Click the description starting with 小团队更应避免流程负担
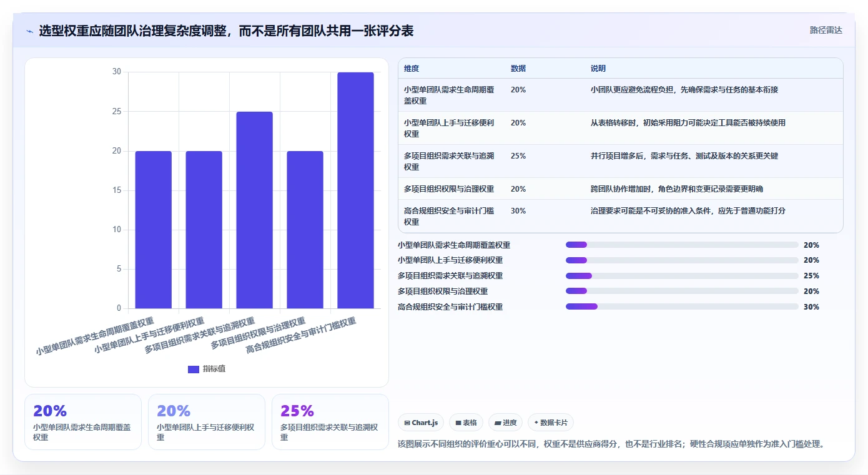Viewport: 868px width, 475px height. pyautogui.click(x=684, y=90)
